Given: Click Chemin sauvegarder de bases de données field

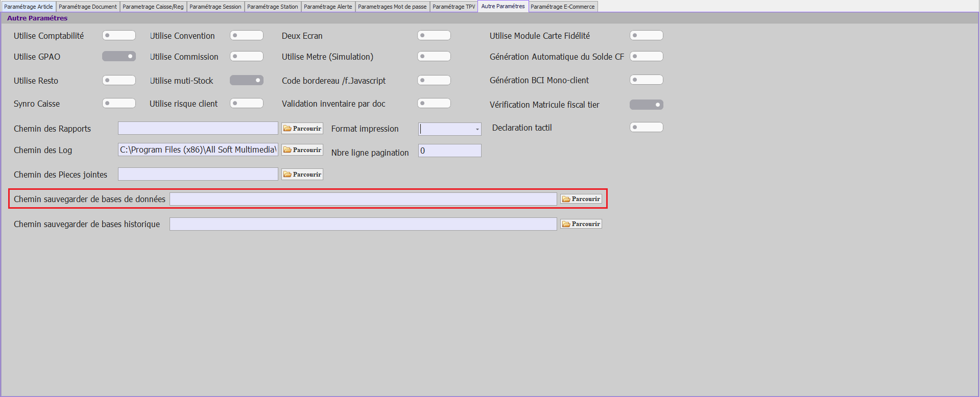Looking at the screenshot, I should click(x=363, y=199).
